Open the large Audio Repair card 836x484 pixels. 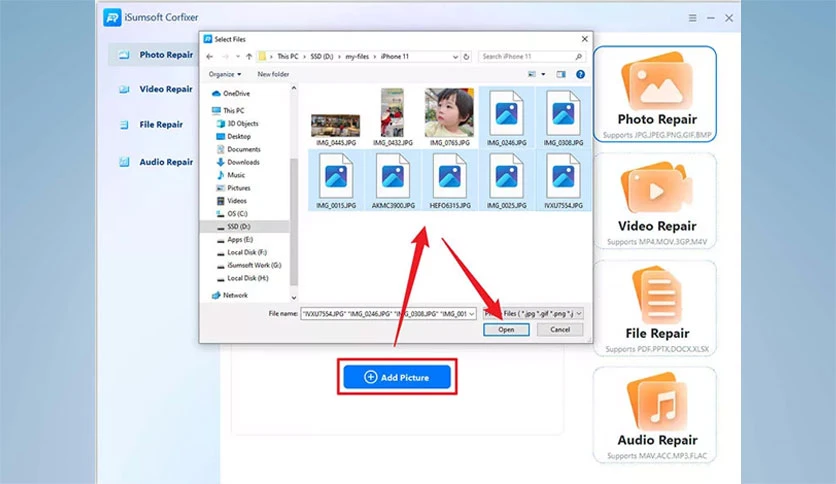point(655,415)
